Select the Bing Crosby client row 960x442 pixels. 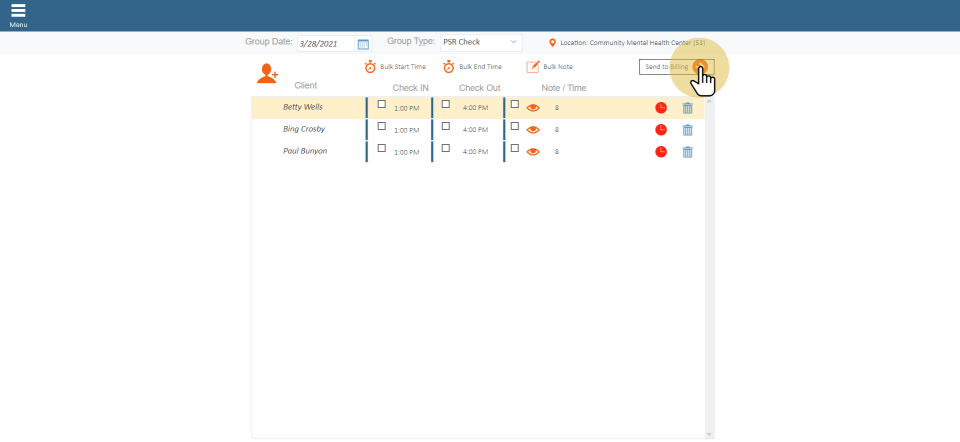pyautogui.click(x=304, y=129)
